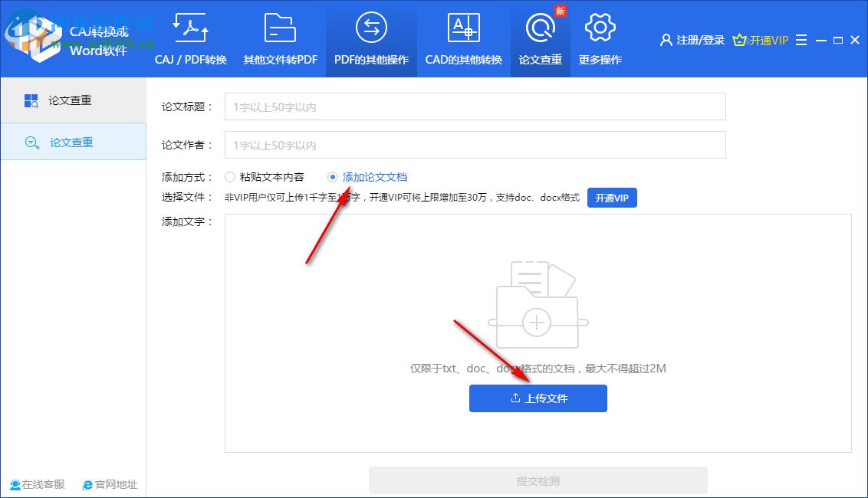Minimize the application window
Viewport: 868px width, 498px height.
pos(821,41)
